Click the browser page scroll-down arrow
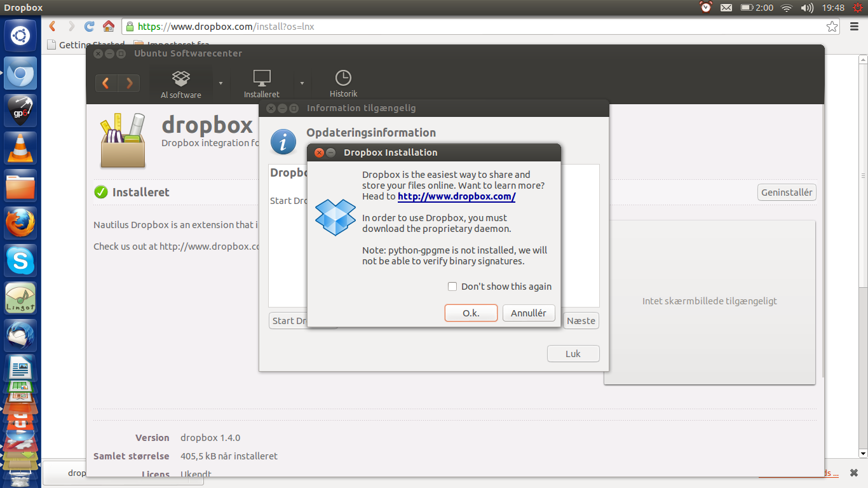Image resolution: width=868 pixels, height=488 pixels. (863, 454)
